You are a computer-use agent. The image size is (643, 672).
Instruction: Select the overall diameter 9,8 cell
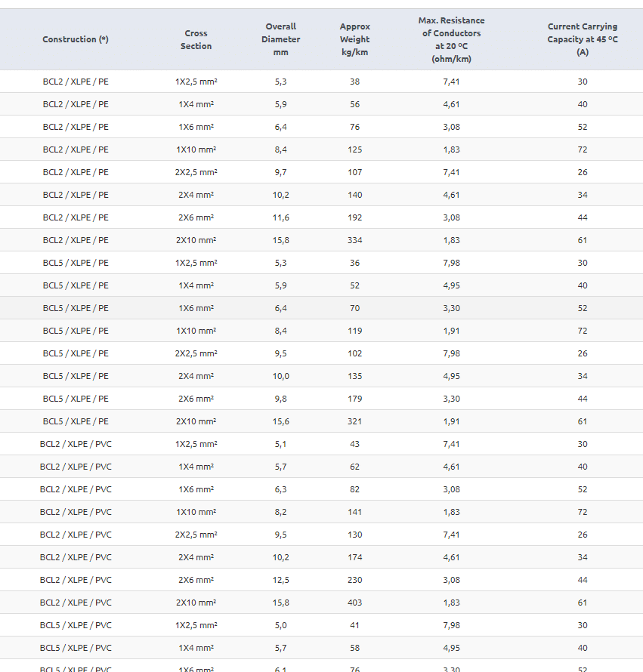tap(280, 399)
